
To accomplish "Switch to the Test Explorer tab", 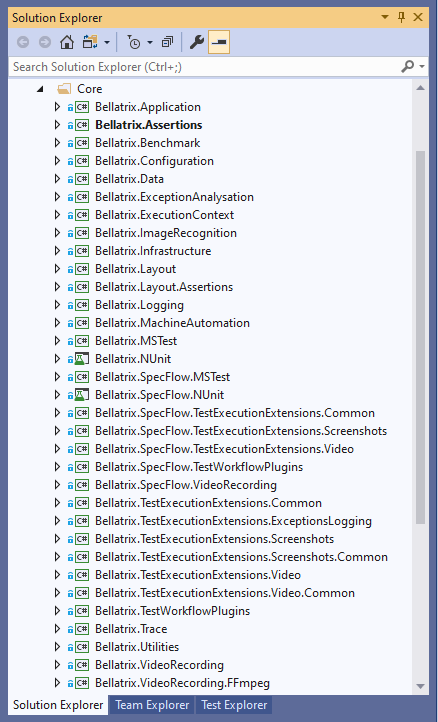I will point(234,705).
